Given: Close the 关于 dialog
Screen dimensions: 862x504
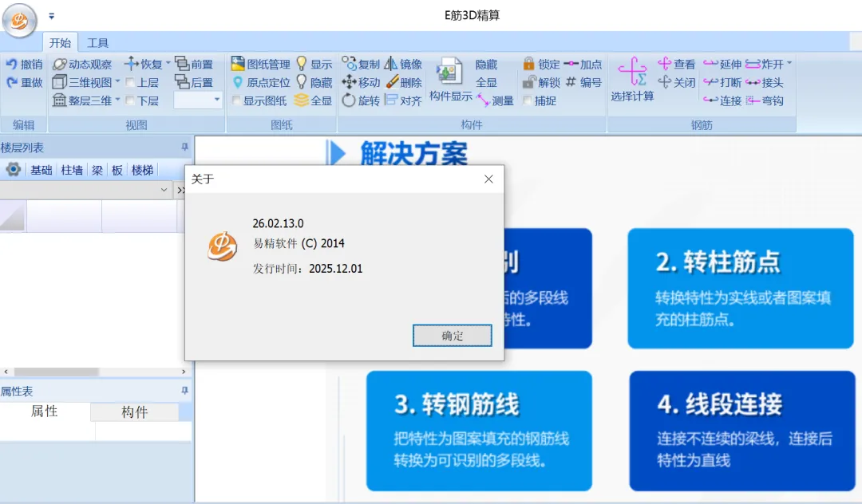Looking at the screenshot, I should click(x=488, y=179).
